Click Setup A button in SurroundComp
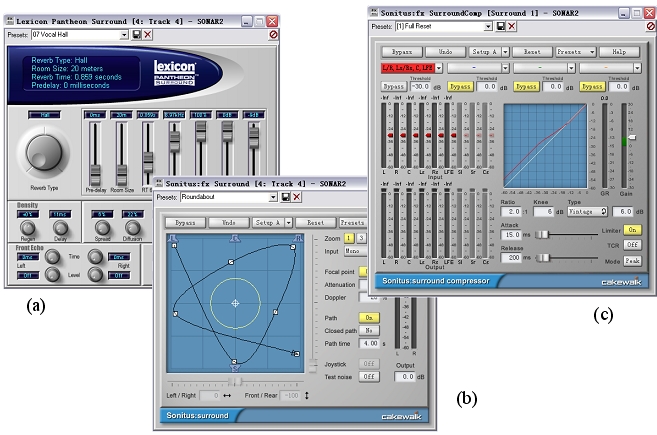The height and width of the screenshot is (435, 657). 484,52
